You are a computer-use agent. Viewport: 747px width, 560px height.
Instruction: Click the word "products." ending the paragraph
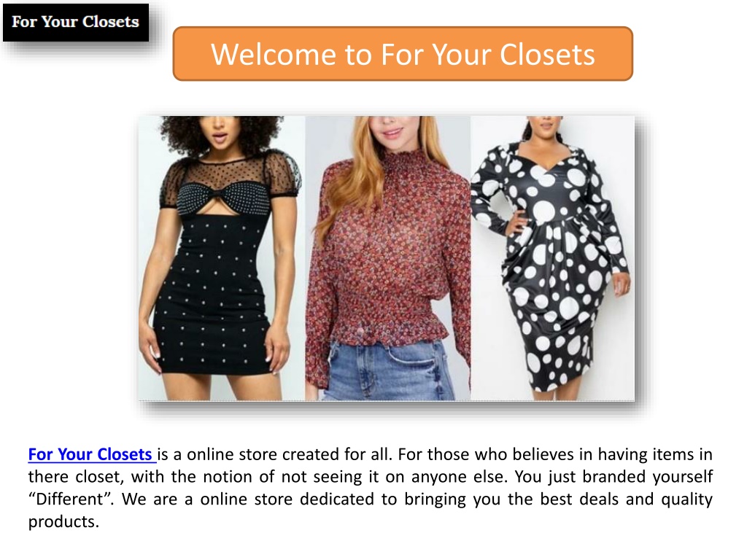64,522
